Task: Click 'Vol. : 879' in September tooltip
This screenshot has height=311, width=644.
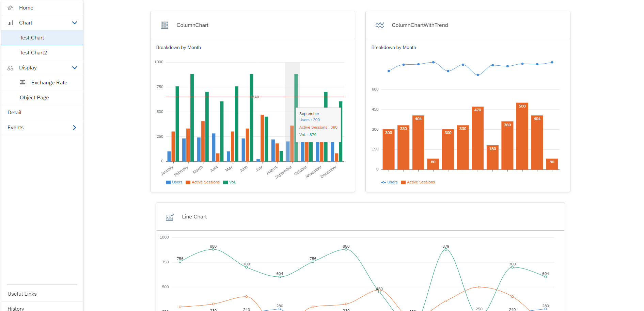Action: tap(308, 135)
